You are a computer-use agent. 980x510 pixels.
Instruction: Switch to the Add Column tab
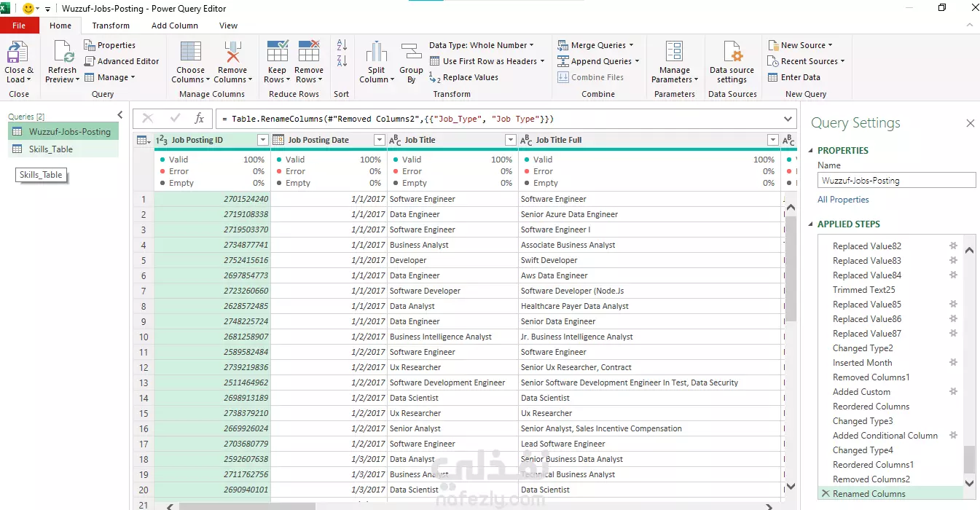tap(175, 25)
